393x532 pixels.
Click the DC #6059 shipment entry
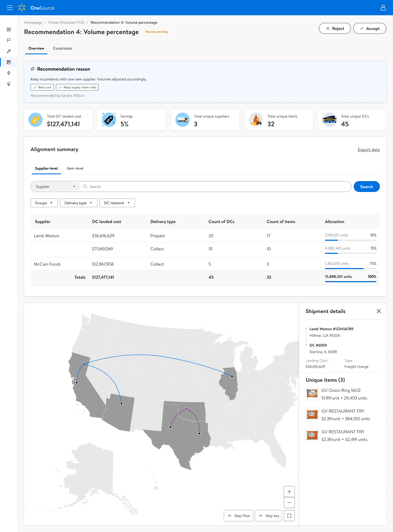318,345
